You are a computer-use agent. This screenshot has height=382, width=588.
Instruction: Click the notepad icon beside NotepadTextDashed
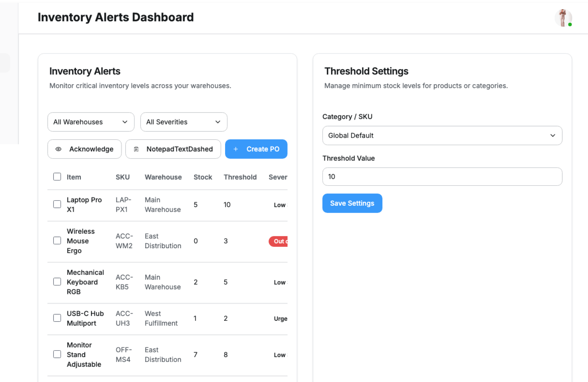pyautogui.click(x=136, y=149)
